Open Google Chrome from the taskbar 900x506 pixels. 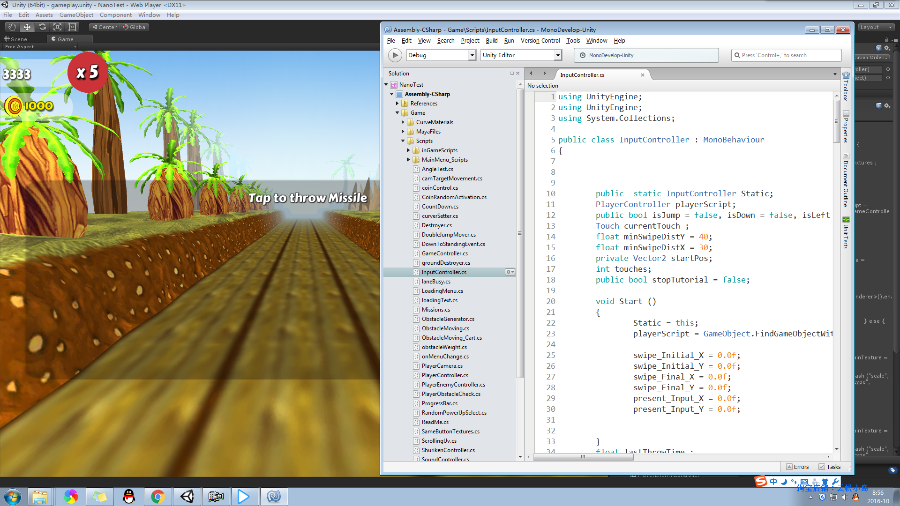[x=157, y=496]
